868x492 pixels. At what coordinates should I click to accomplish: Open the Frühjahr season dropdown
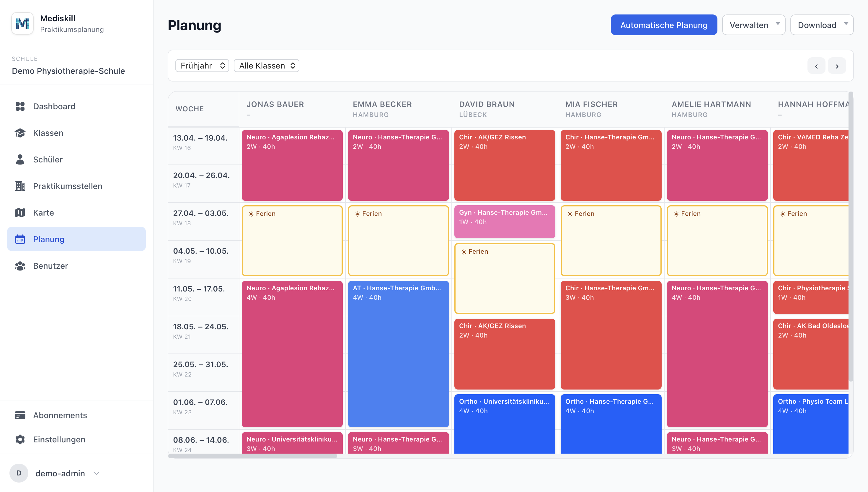(x=202, y=66)
